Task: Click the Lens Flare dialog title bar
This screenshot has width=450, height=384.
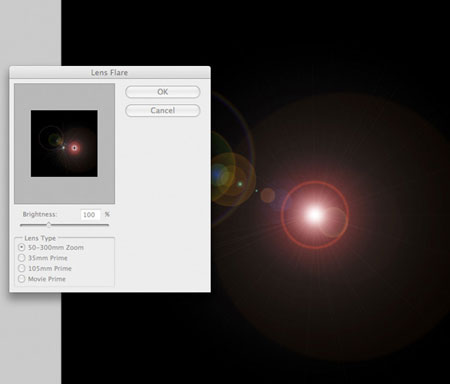Action: [x=110, y=72]
